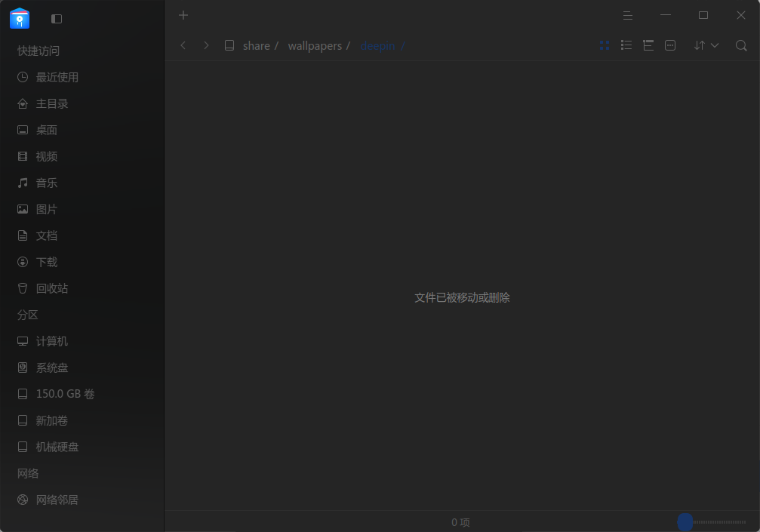Click the disk icon in the address bar
Image resolution: width=760 pixels, height=532 pixels.
229,45
